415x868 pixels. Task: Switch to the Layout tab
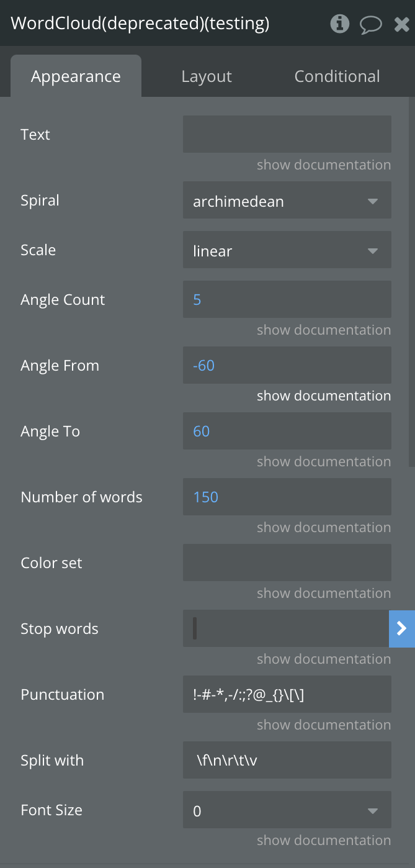click(x=207, y=76)
